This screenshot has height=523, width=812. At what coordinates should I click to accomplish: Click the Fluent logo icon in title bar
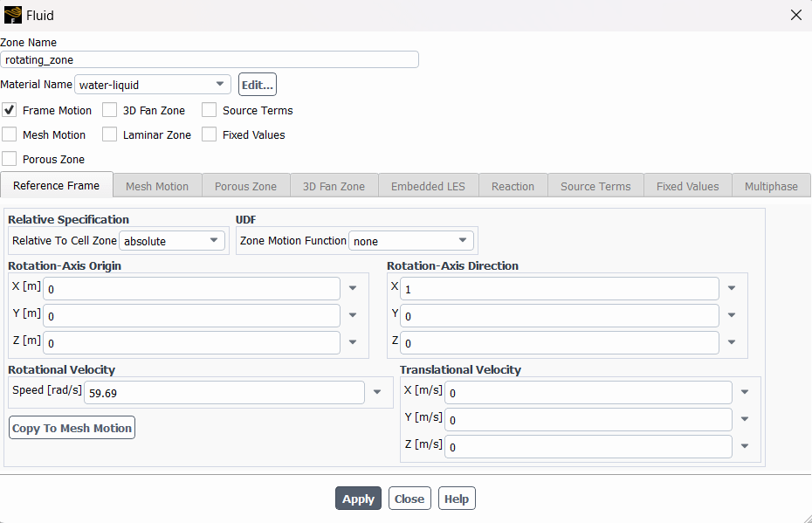[x=13, y=15]
